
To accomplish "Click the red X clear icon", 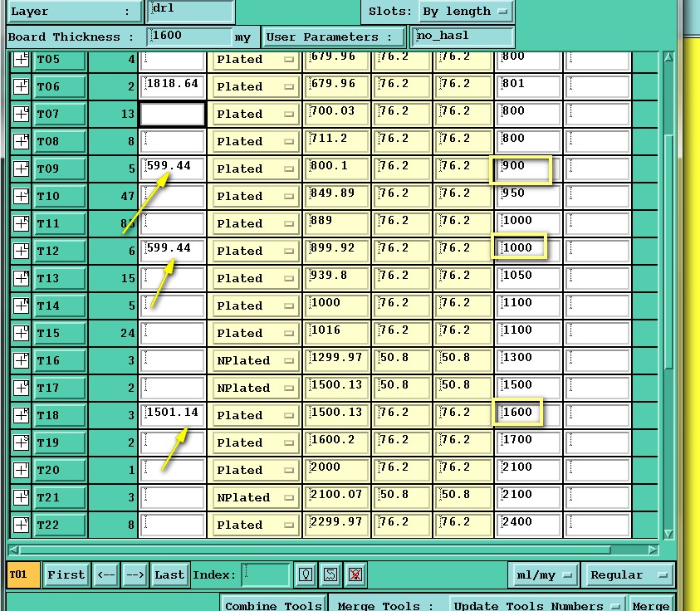I will [355, 574].
